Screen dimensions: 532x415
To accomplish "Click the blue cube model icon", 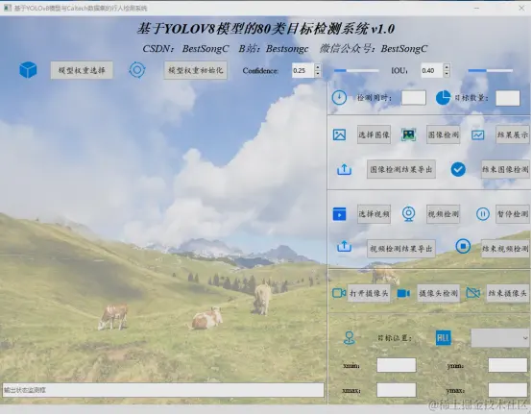I will click(28, 70).
